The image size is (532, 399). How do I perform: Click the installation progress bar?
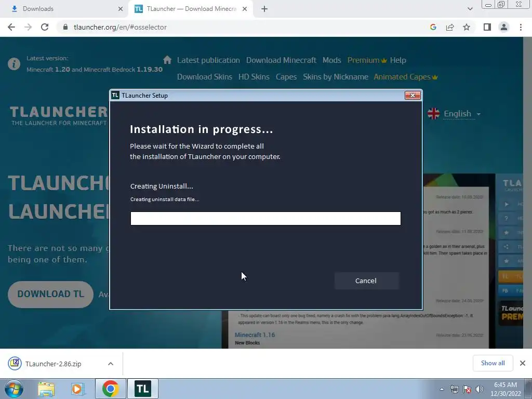[265, 218]
